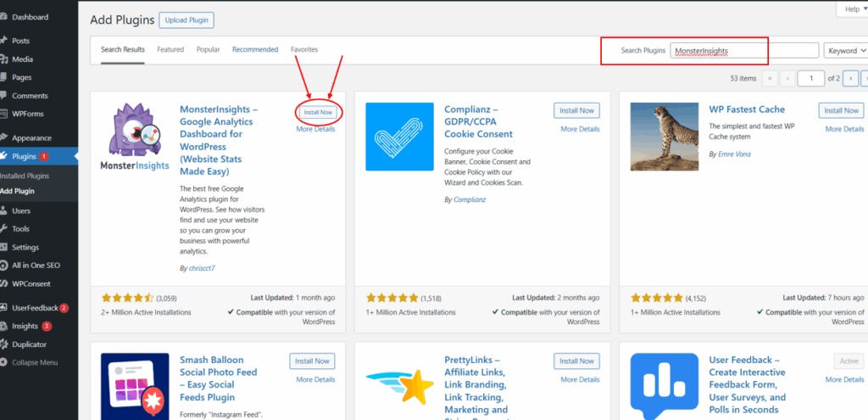Viewport: 868px width, 420px height.
Task: Click the UserFeedback sidebar icon
Action: tap(3, 307)
